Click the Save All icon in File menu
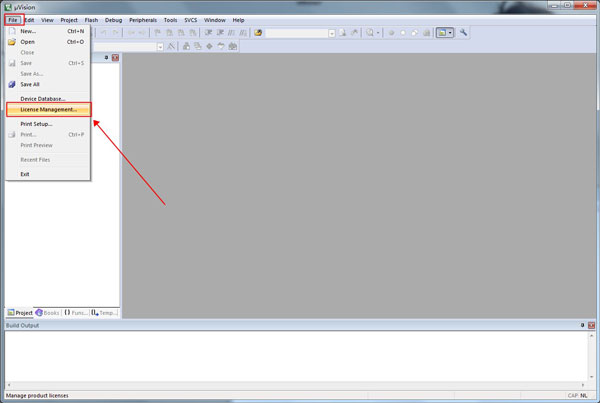Image resolution: width=600 pixels, height=403 pixels. 12,84
